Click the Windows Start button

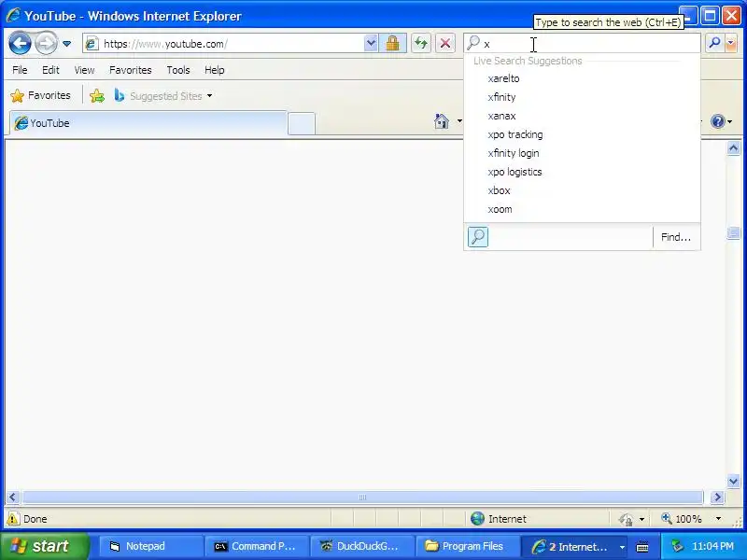[44, 546]
